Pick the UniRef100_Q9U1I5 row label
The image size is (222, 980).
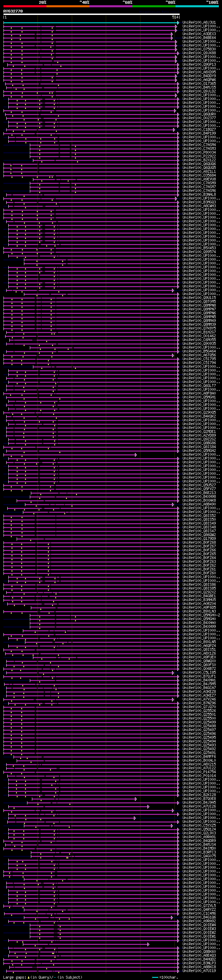click(199, 298)
